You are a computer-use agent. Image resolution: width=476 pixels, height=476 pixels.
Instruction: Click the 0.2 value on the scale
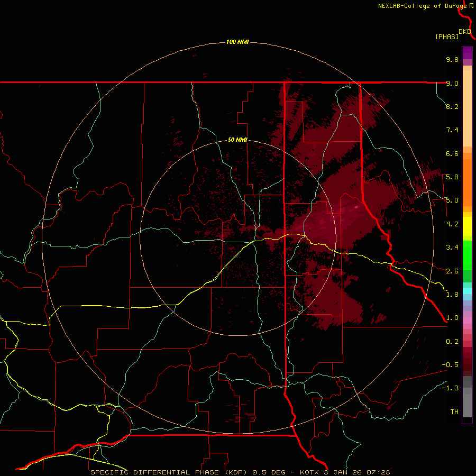click(452, 341)
